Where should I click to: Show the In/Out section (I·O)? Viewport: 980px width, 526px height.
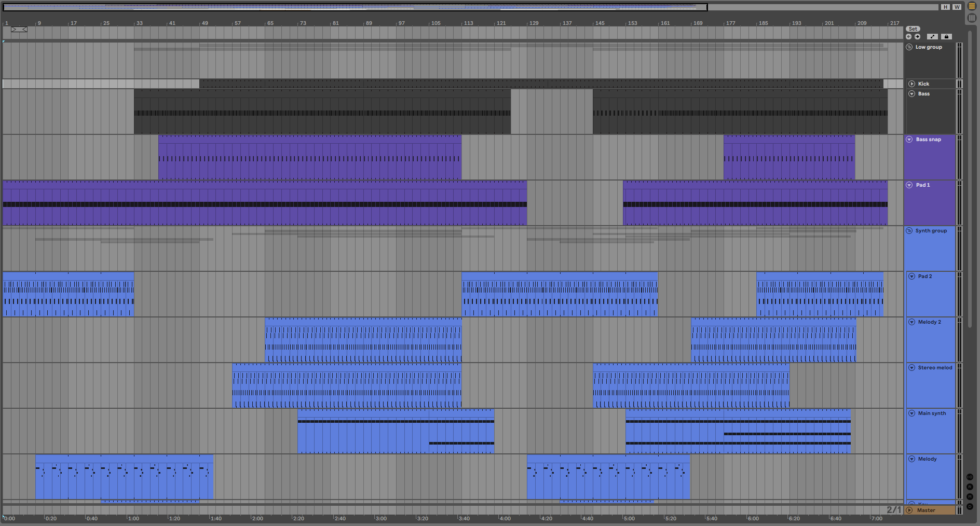(x=970, y=477)
